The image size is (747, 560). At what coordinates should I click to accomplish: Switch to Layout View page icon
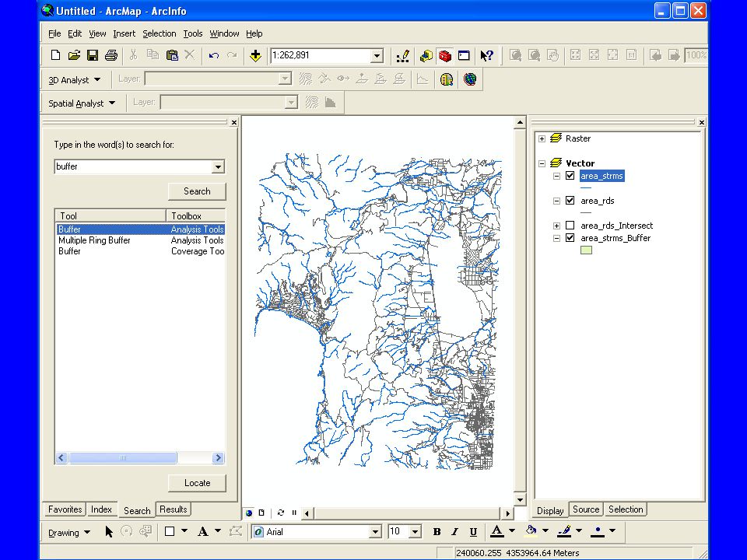click(x=261, y=513)
